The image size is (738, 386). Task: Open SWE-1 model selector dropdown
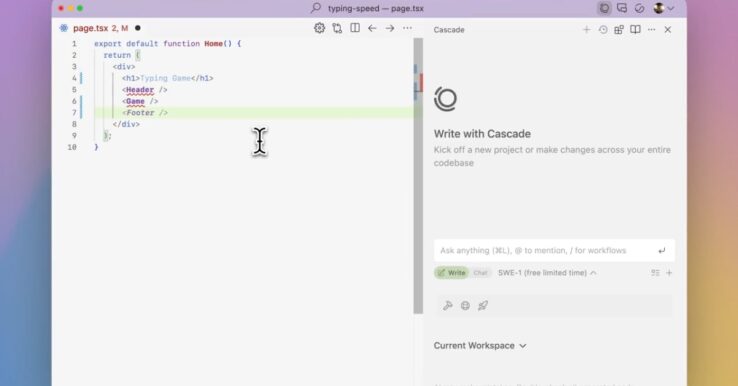[547, 273]
